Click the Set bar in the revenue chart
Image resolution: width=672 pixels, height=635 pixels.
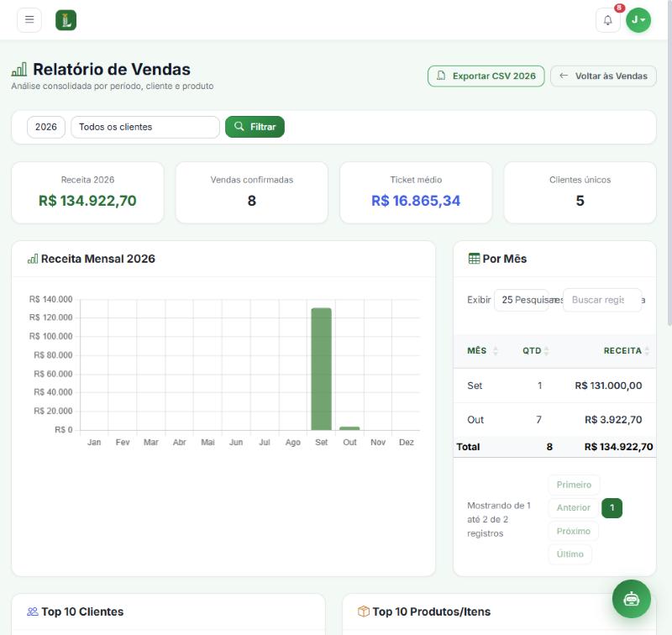pyautogui.click(x=322, y=369)
